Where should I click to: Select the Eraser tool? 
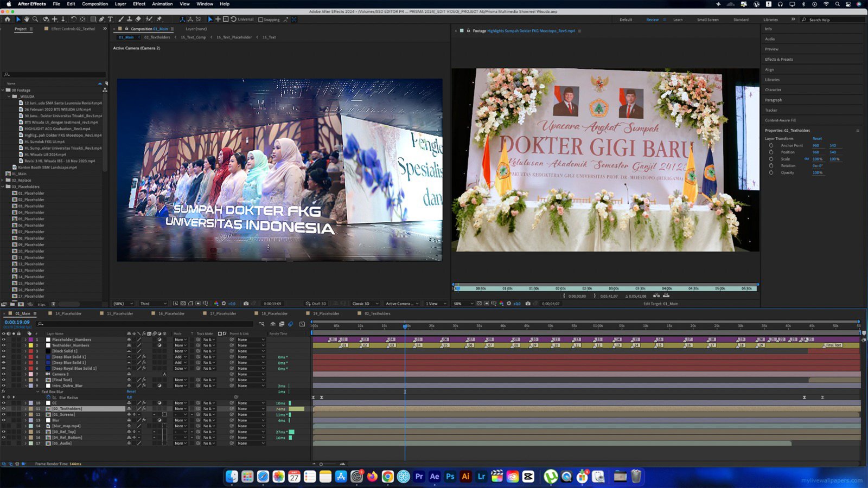[138, 19]
